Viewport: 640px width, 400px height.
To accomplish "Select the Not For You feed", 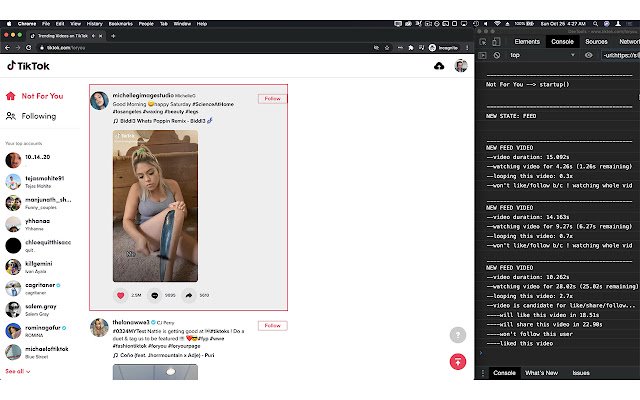I will 35,96.
